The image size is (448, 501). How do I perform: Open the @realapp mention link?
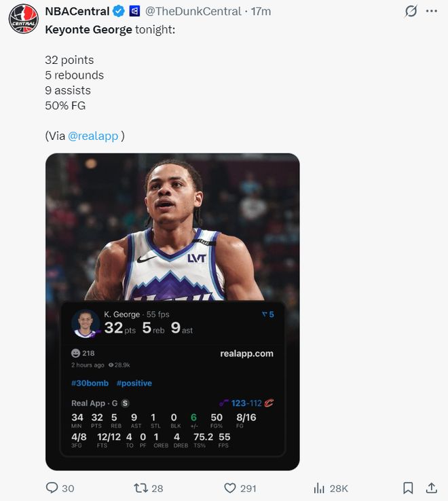(x=93, y=136)
